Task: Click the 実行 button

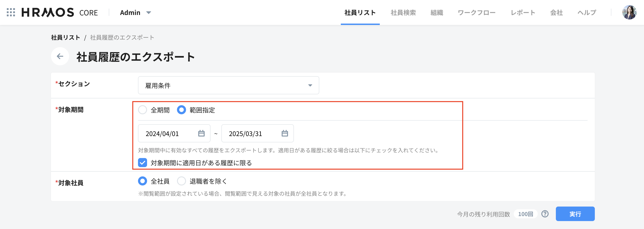Action: click(575, 214)
